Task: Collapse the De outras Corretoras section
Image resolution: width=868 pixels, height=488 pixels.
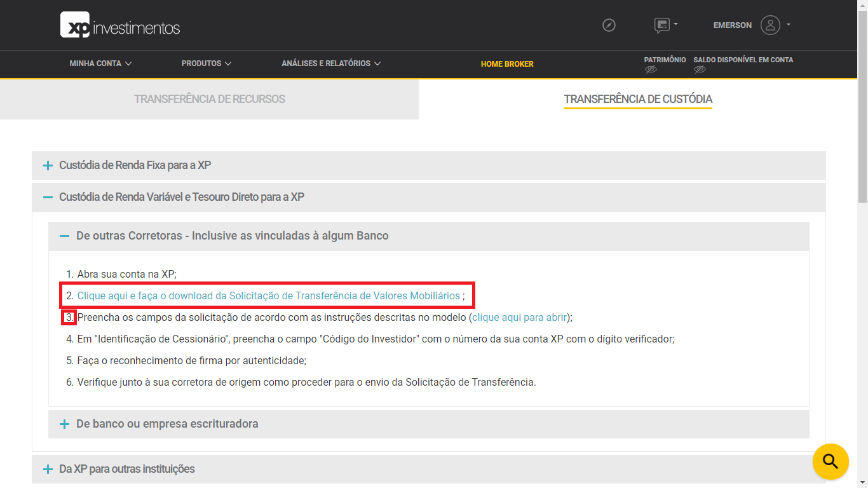Action: pyautogui.click(x=429, y=236)
